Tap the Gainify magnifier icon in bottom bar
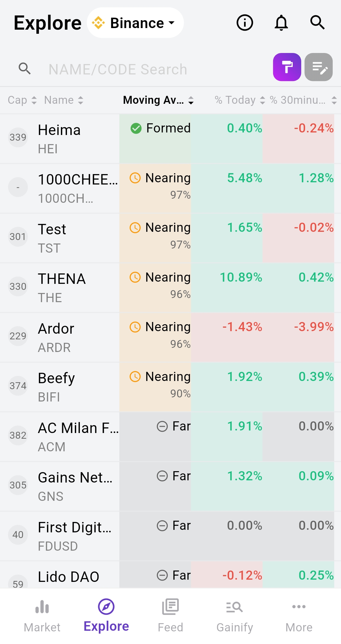341x644 pixels. click(234, 606)
